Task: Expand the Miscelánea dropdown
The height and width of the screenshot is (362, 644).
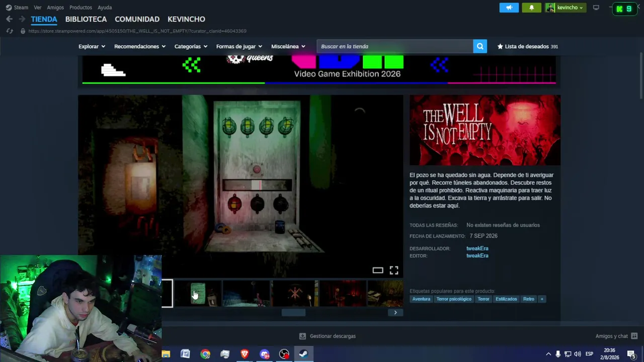Action: [x=288, y=46]
